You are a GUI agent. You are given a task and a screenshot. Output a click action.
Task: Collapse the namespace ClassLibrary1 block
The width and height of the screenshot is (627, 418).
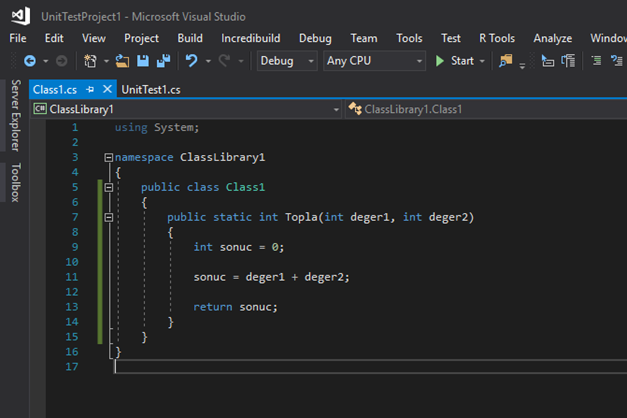click(109, 158)
